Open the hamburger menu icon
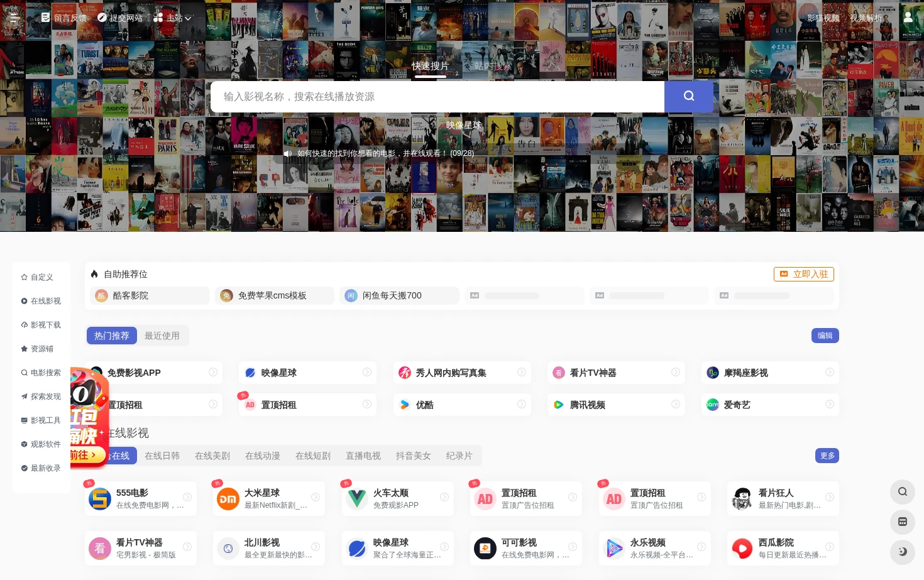 pyautogui.click(x=14, y=18)
